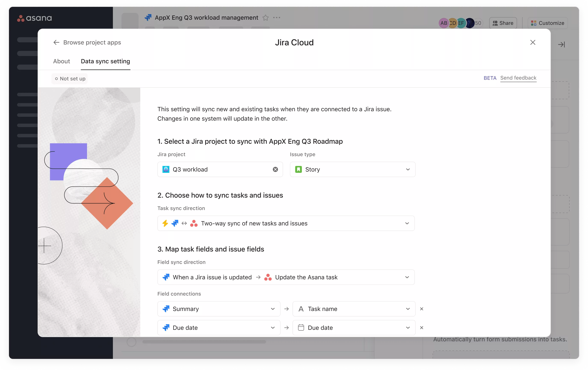Open the Asana Task name field dropdown

pos(354,309)
